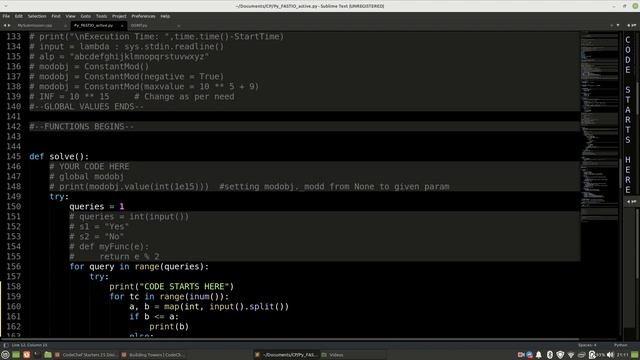Click the 'print(b)' line
The height and width of the screenshot is (360, 640).
169,327
